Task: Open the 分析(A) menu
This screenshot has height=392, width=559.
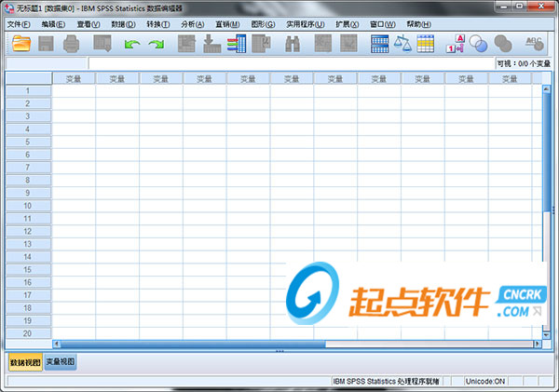Action: coord(193,24)
